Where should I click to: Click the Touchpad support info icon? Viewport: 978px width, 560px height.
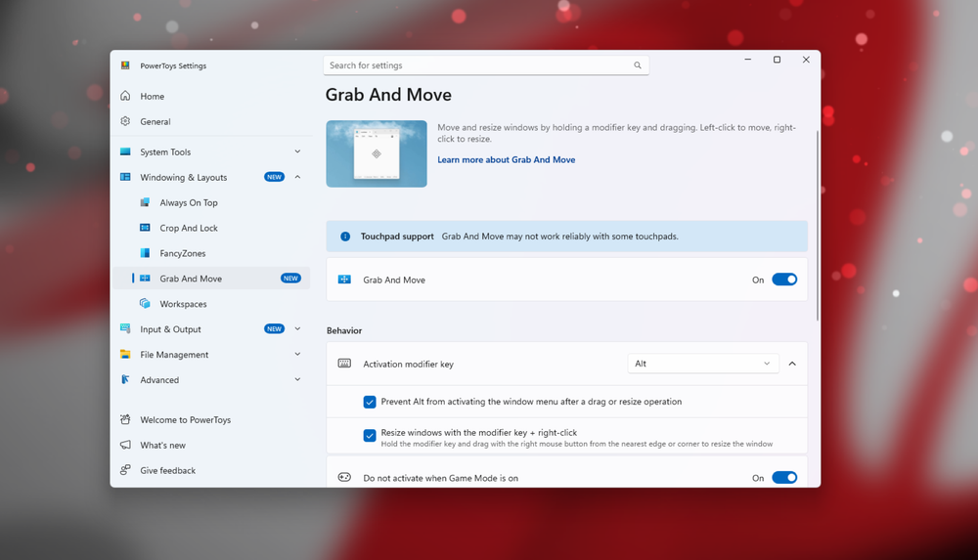345,237
